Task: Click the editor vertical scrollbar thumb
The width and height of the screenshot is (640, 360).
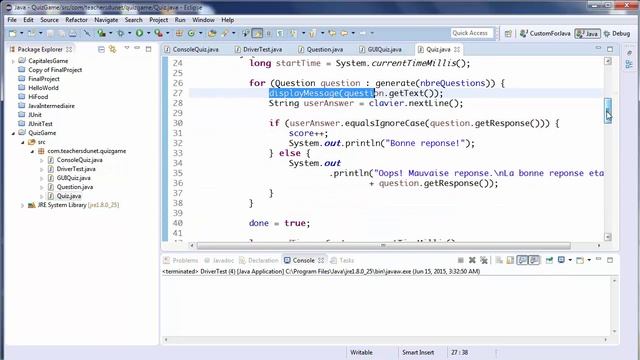Action: [608, 110]
